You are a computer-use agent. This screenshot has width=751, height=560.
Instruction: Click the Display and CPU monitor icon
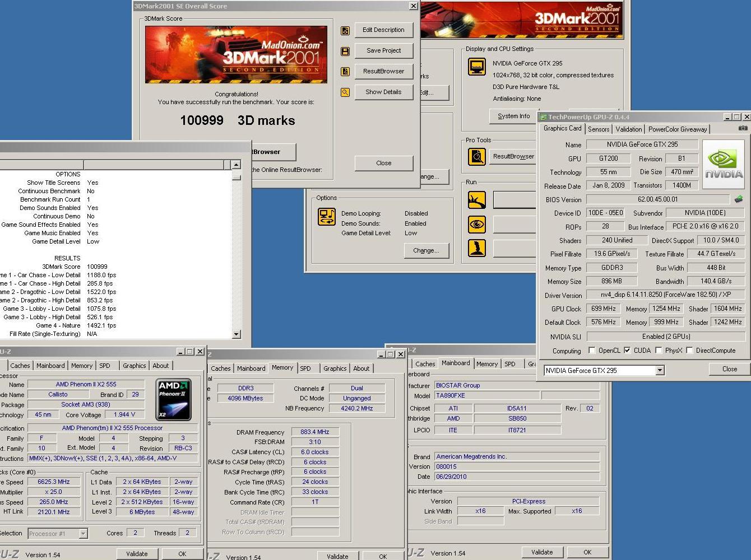[x=477, y=67]
